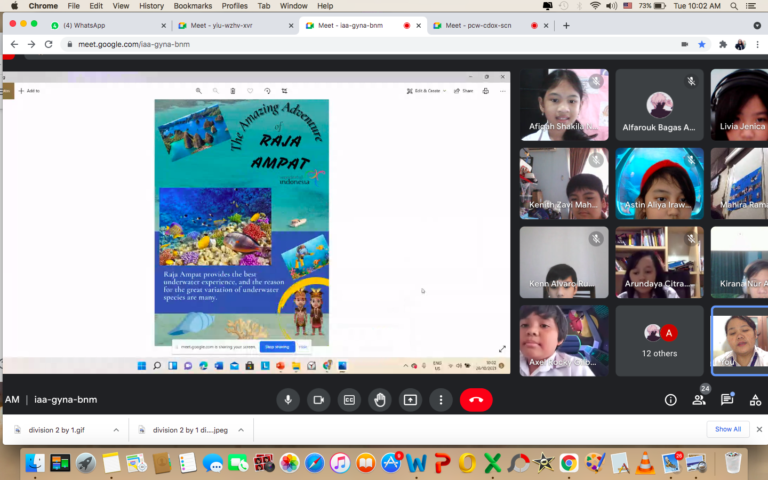Image resolution: width=768 pixels, height=480 pixels.
Task: Open the meeting details info icon
Action: (x=671, y=399)
